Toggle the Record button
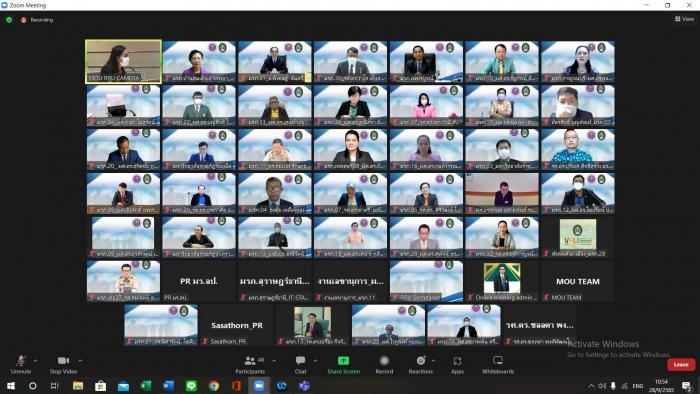 (x=384, y=364)
